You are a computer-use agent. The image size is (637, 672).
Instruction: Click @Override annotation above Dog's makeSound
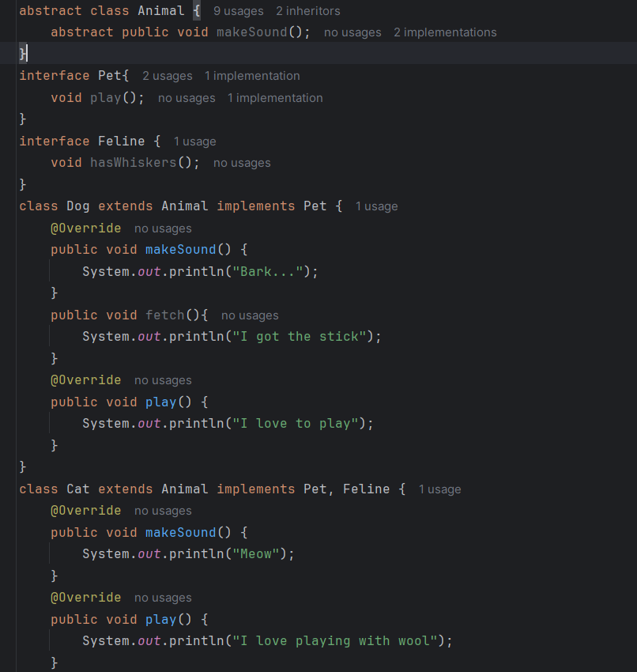pyautogui.click(x=86, y=228)
